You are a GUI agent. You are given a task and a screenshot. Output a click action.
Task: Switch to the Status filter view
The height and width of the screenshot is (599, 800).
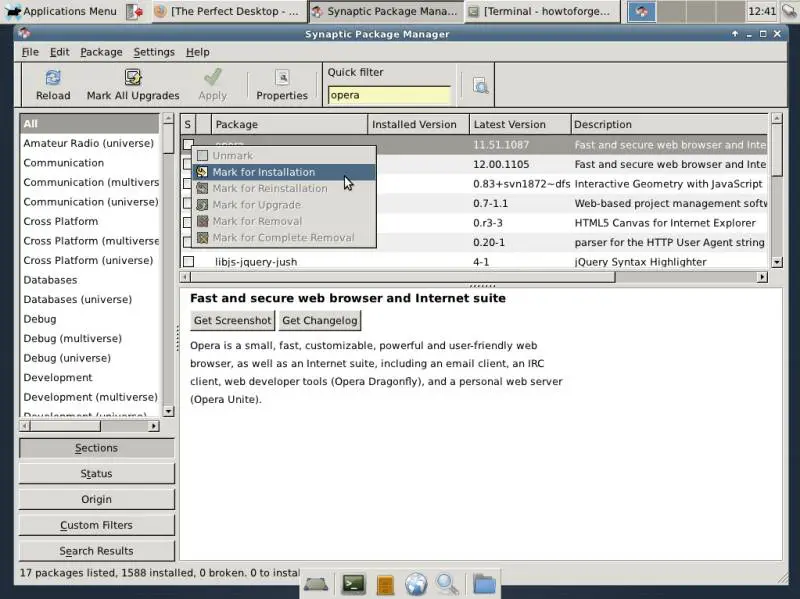tap(96, 473)
